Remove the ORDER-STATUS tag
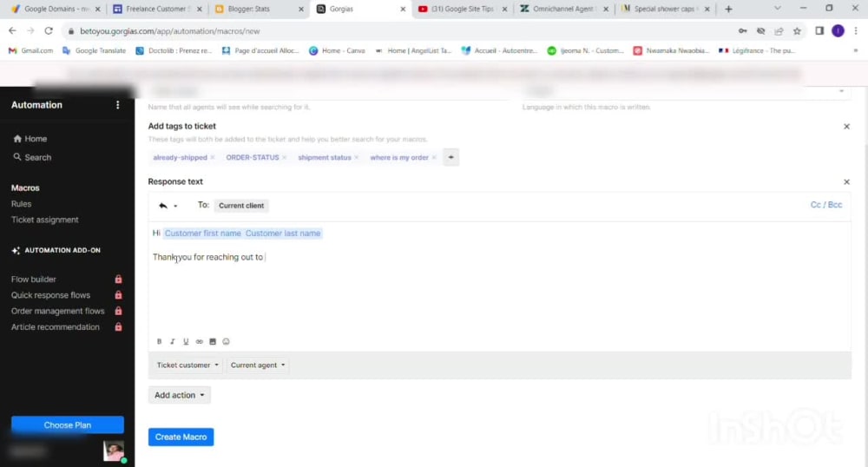Screen dimensions: 868x467 [x=284, y=157]
